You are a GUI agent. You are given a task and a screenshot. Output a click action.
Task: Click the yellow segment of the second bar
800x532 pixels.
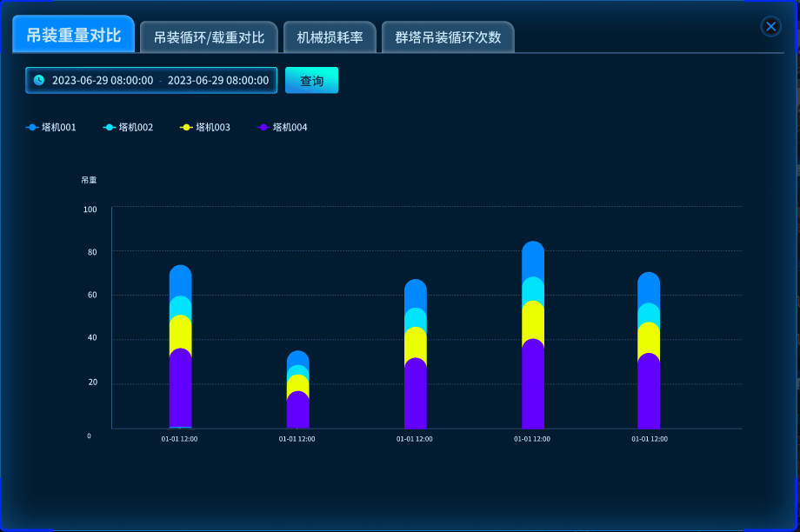pyautogui.click(x=297, y=385)
